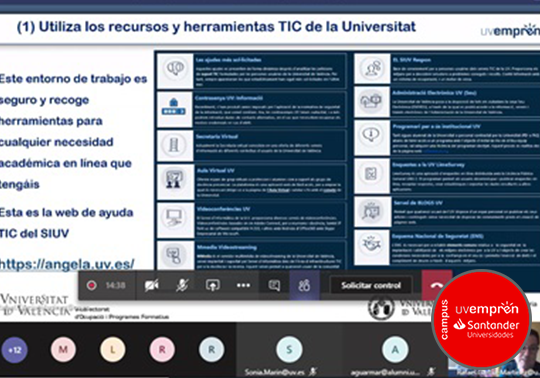Click the slide title about recursos y herramientas TIC
540x378 pixels.
(x=216, y=27)
